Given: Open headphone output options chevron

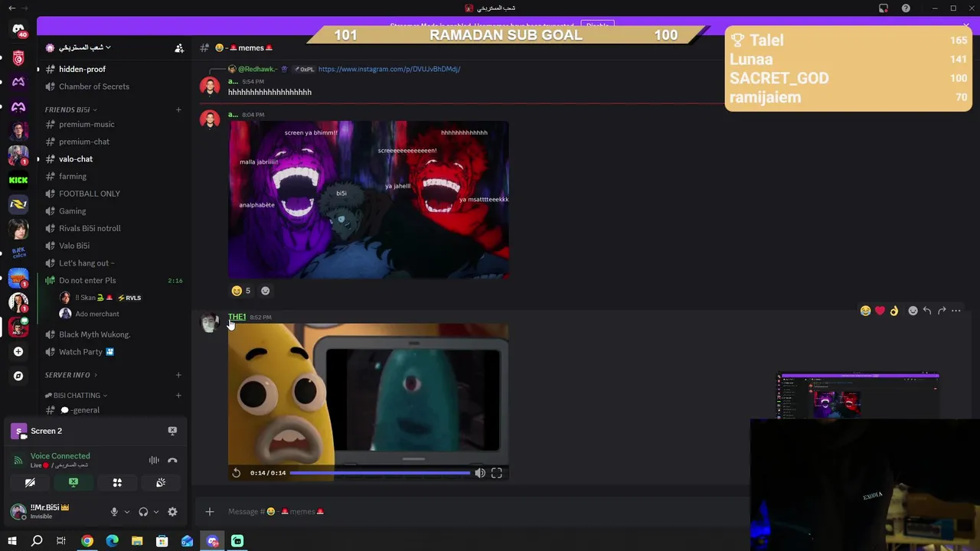Looking at the screenshot, I should click(156, 512).
